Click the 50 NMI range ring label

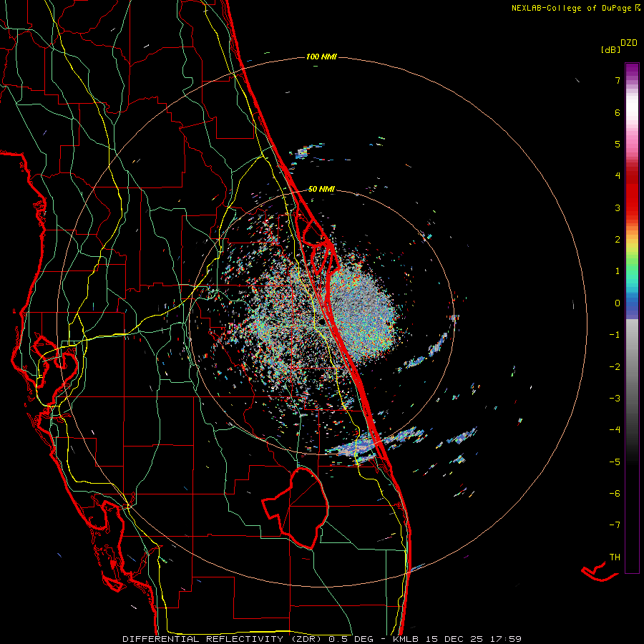coord(321,189)
